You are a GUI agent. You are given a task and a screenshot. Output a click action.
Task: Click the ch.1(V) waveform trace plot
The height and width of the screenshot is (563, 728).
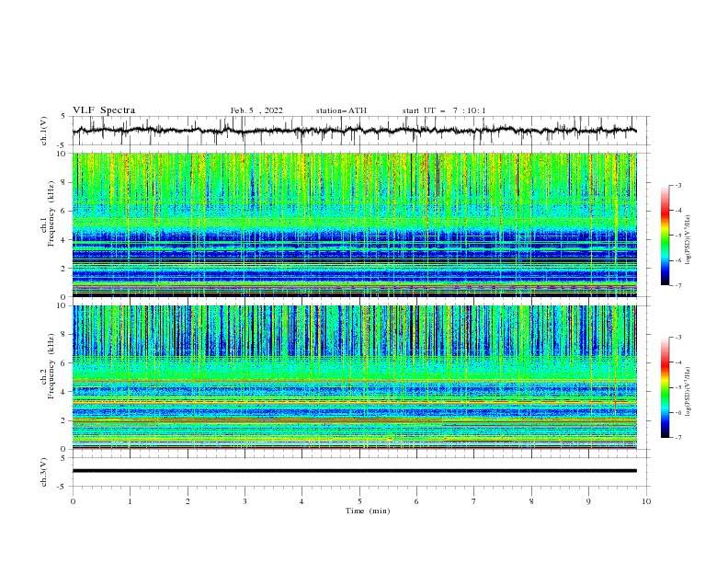click(355, 131)
